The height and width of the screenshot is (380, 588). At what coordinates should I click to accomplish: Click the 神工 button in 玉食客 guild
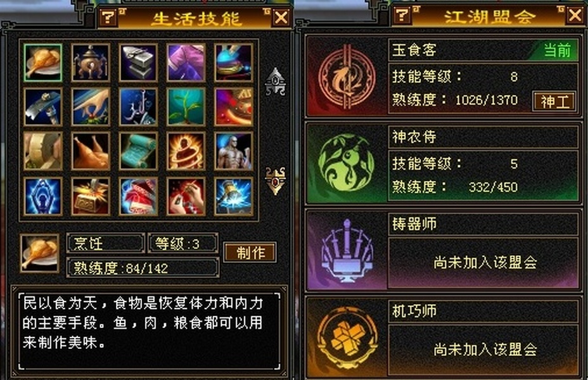point(554,101)
